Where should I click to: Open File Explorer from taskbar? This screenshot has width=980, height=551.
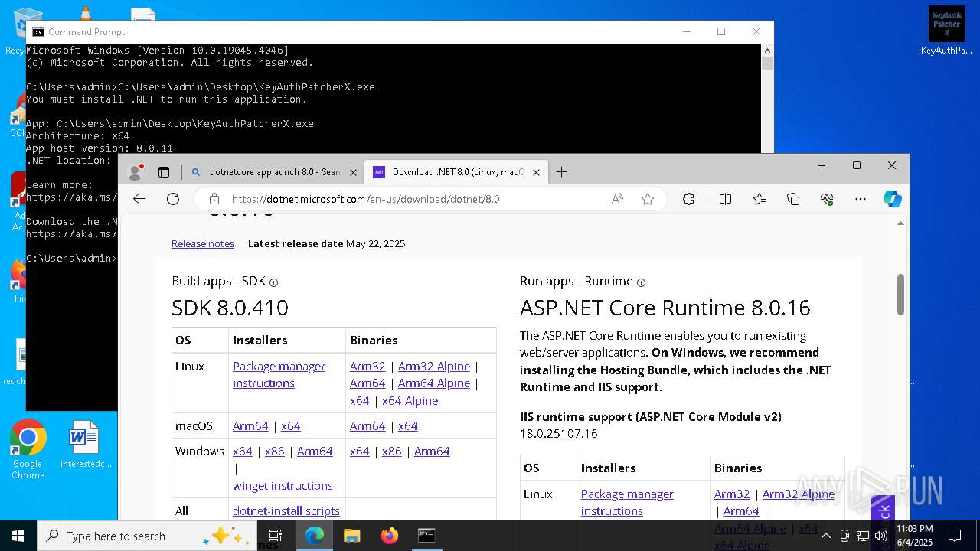(351, 536)
